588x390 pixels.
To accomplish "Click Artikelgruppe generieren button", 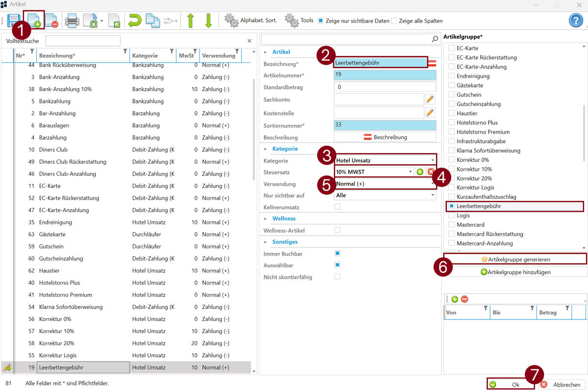I will pos(514,259).
